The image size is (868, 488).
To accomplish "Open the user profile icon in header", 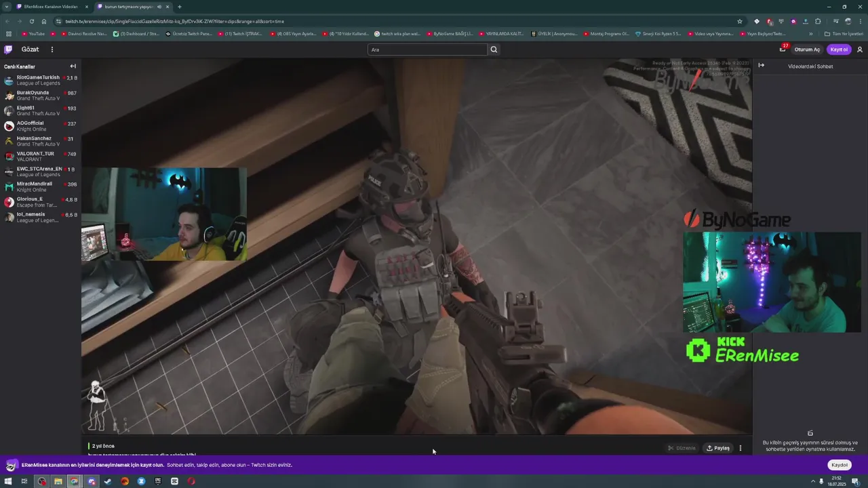I will pos(860,49).
